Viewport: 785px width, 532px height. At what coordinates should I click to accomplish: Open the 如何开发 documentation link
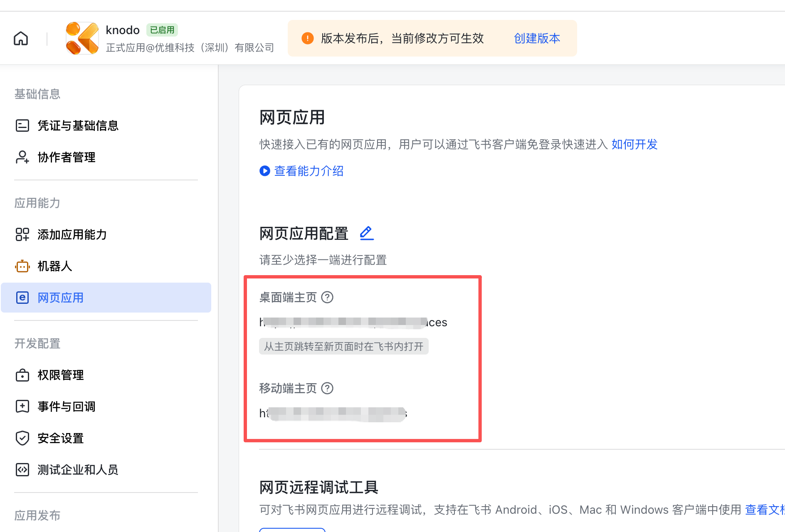coord(634,145)
